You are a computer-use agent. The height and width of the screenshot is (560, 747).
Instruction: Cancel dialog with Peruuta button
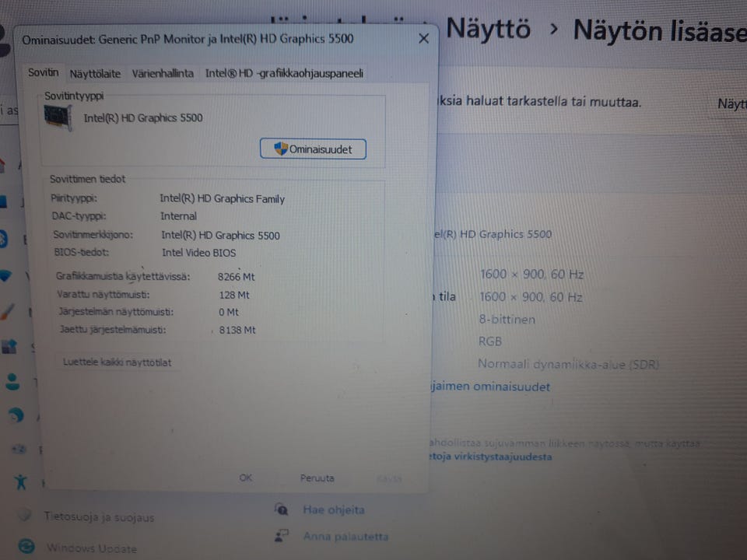(x=317, y=478)
